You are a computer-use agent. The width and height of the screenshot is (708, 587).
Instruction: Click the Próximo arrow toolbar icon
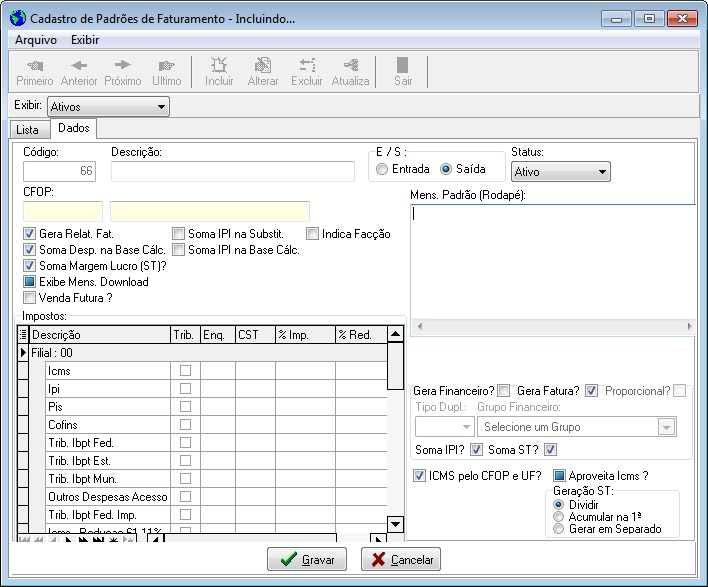122,72
